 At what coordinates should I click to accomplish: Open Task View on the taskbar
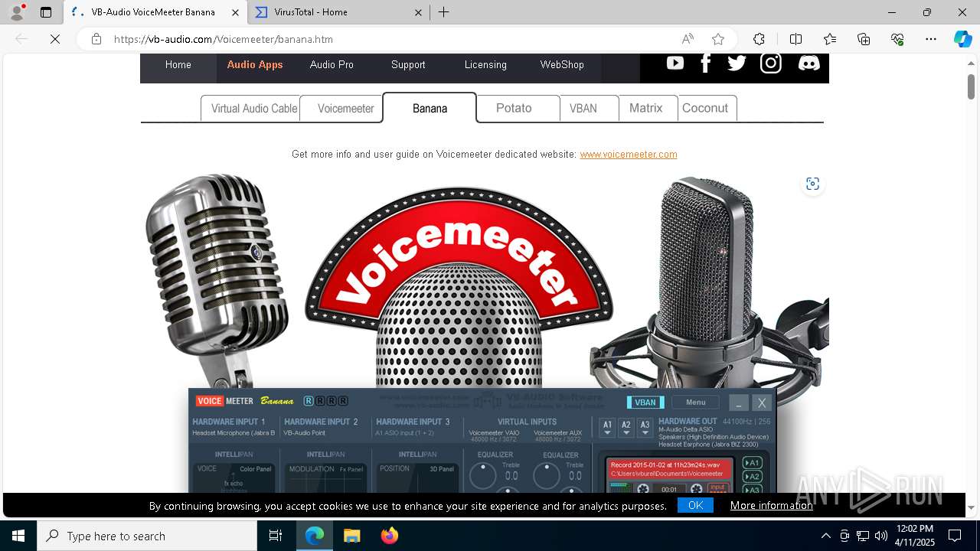point(276,536)
